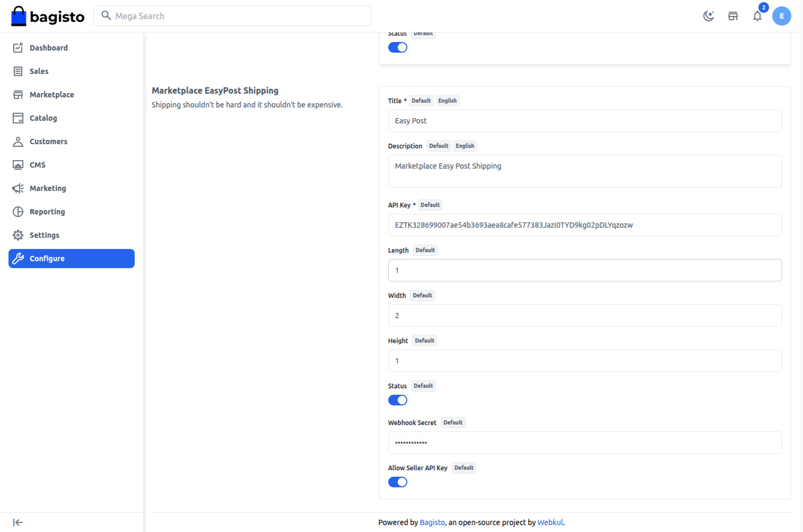Click the Marketing megaphone icon

pyautogui.click(x=18, y=188)
